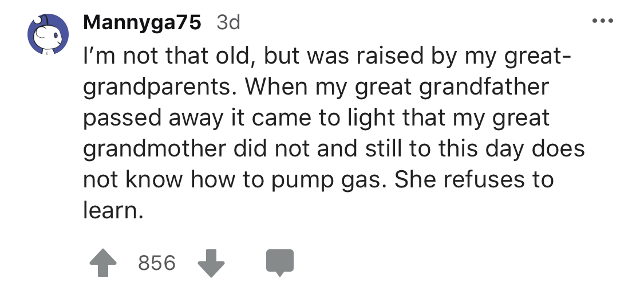Upvote the comment by Mannyga75

click(103, 263)
